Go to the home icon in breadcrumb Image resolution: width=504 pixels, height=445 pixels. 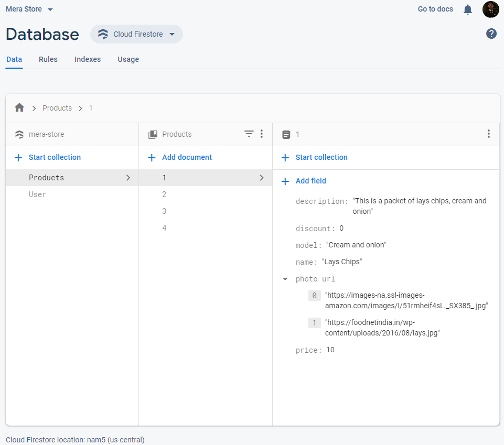pos(19,107)
